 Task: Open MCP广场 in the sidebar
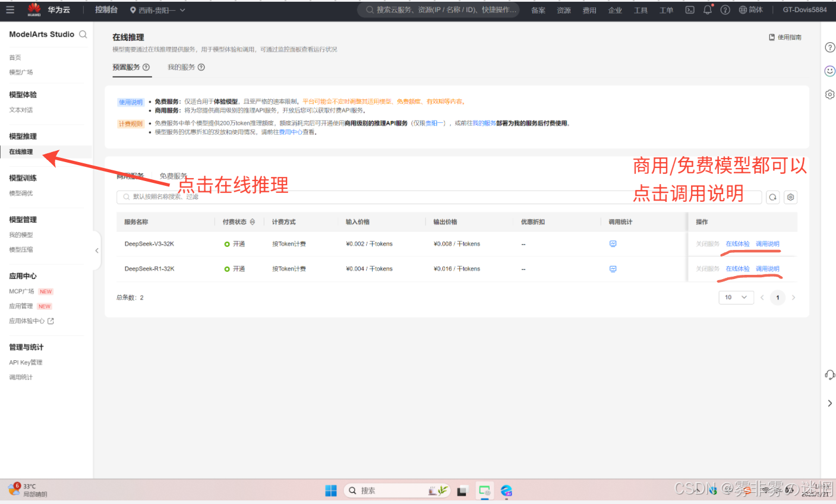point(21,291)
